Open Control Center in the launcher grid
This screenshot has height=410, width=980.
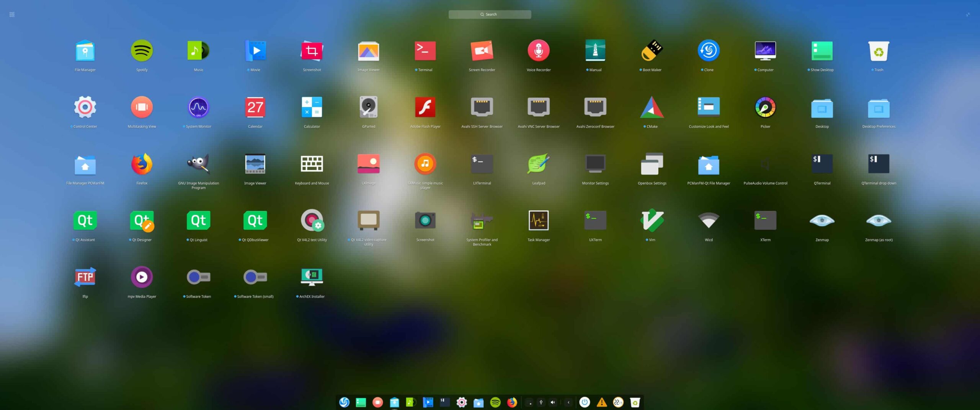pyautogui.click(x=85, y=107)
